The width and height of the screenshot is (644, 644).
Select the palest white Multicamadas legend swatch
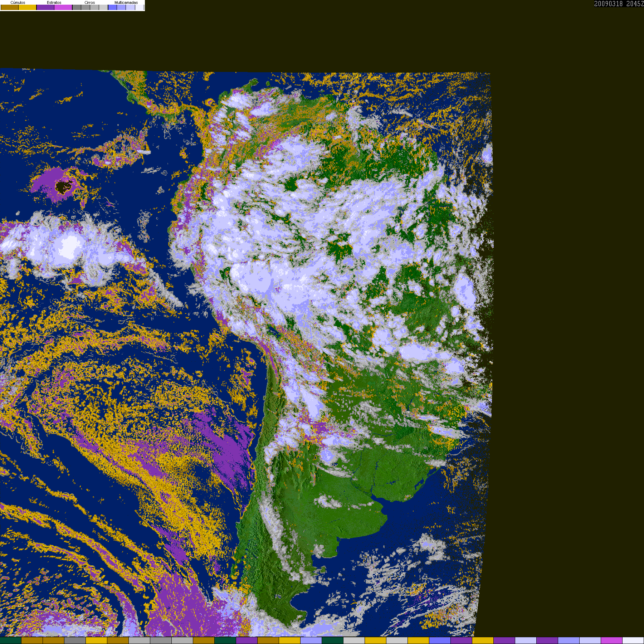tap(139, 8)
